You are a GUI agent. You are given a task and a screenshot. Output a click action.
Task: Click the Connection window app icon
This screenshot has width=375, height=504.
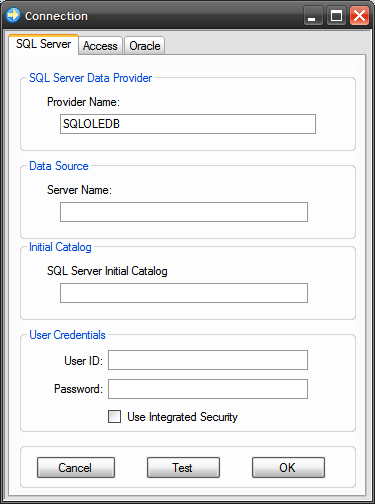[x=13, y=15]
